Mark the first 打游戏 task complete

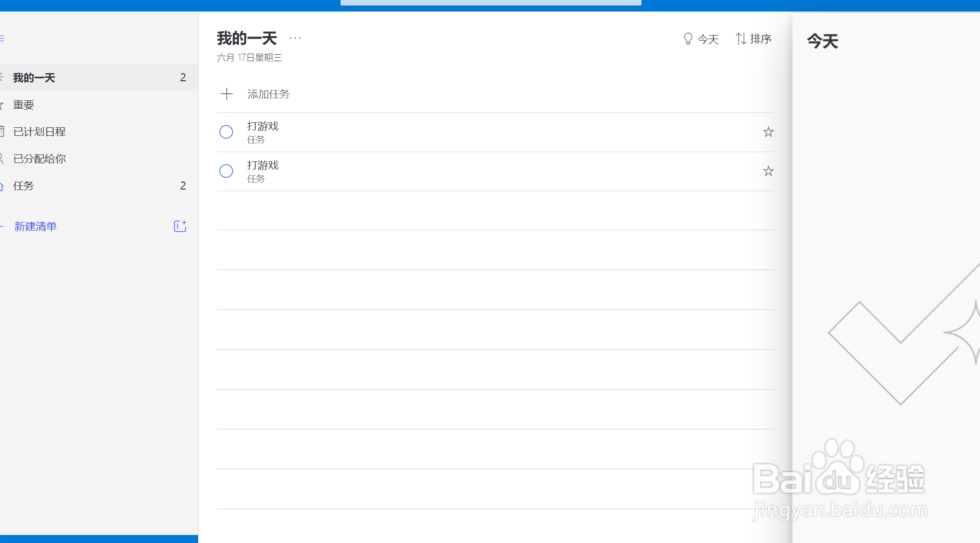[226, 132]
